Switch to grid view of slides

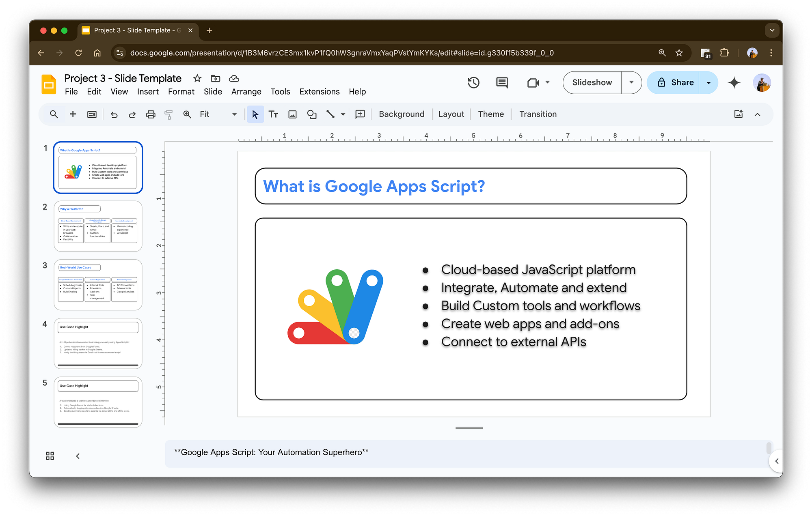[x=50, y=456]
